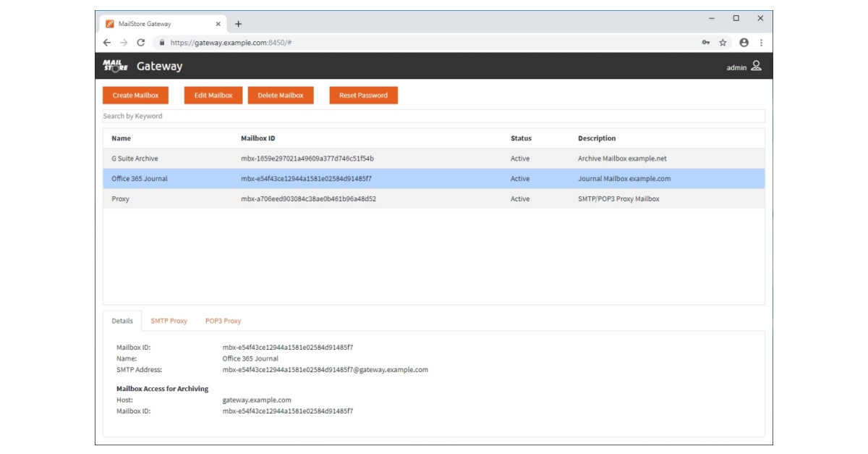The width and height of the screenshot is (868, 454).
Task: Maximize the browser window
Action: pyautogui.click(x=736, y=18)
